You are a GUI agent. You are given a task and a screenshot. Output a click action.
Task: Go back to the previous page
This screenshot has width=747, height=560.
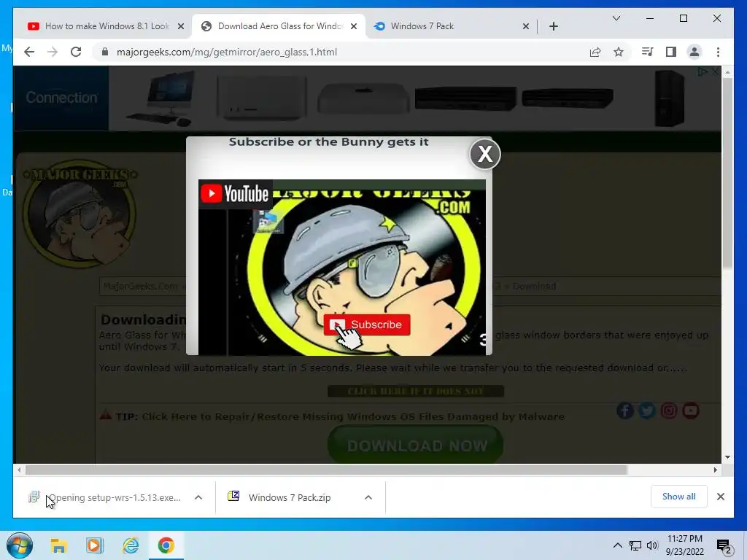(x=29, y=52)
